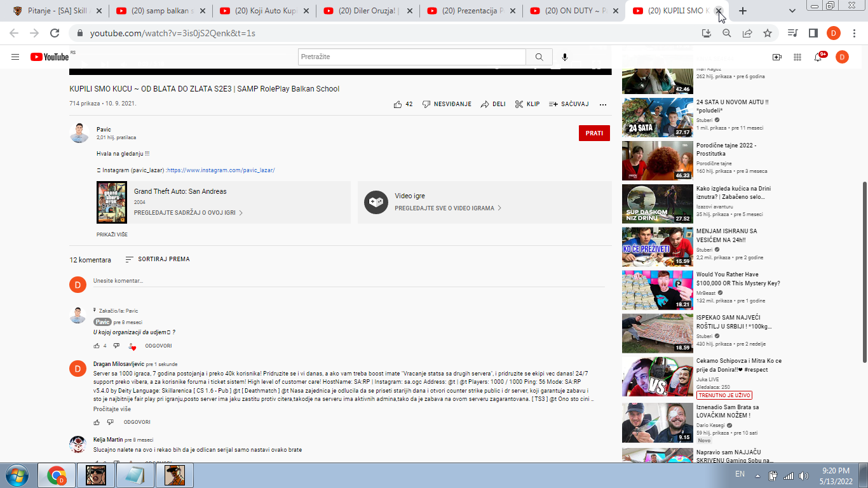Open the tab search dropdown arrow
The width and height of the screenshot is (868, 488).
pos(792,11)
